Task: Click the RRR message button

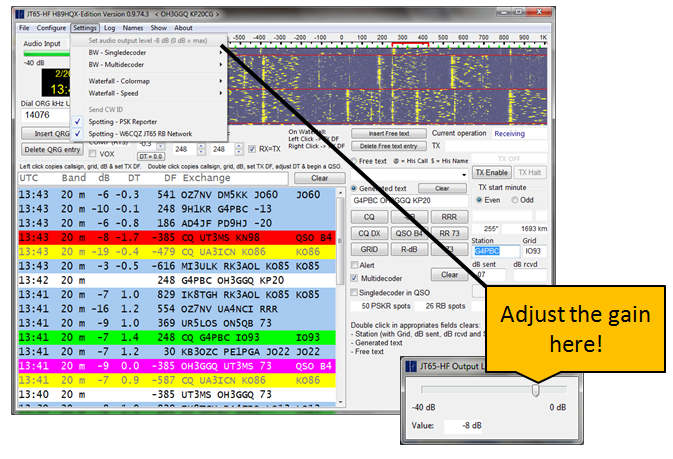Action: [449, 217]
